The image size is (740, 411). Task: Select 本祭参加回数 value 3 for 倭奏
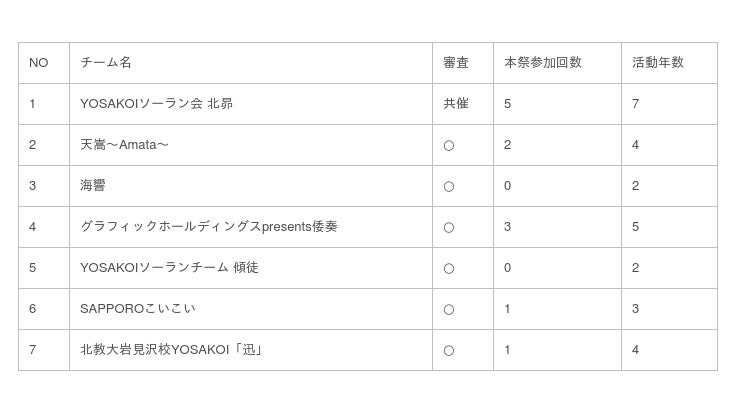coord(508,227)
